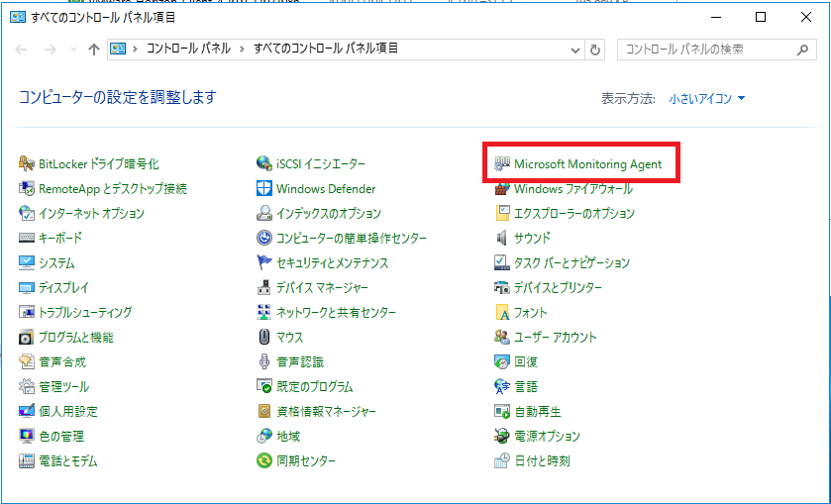Viewport: 831px width, 504px height.
Task: Click the window title bar Control Panel icon
Action: tap(18, 17)
